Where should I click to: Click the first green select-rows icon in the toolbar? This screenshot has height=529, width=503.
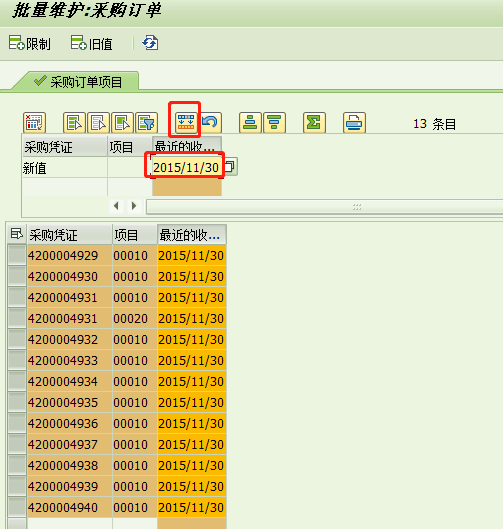point(74,122)
